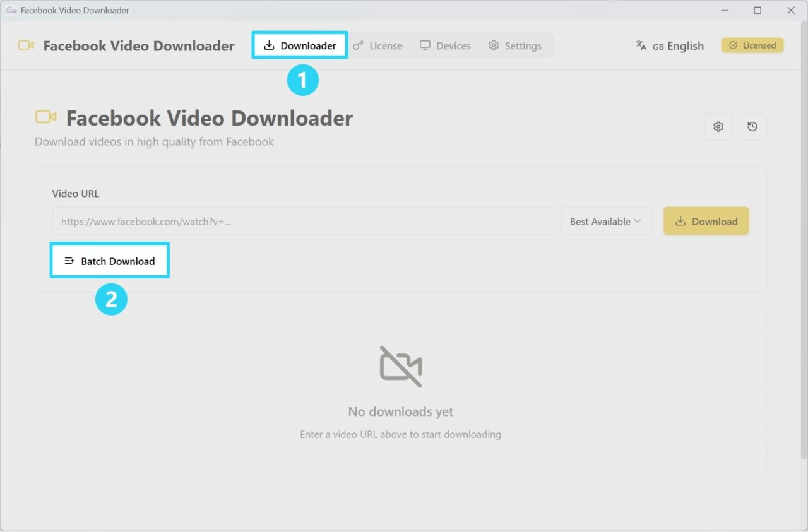Click the License key icon

pyautogui.click(x=357, y=45)
